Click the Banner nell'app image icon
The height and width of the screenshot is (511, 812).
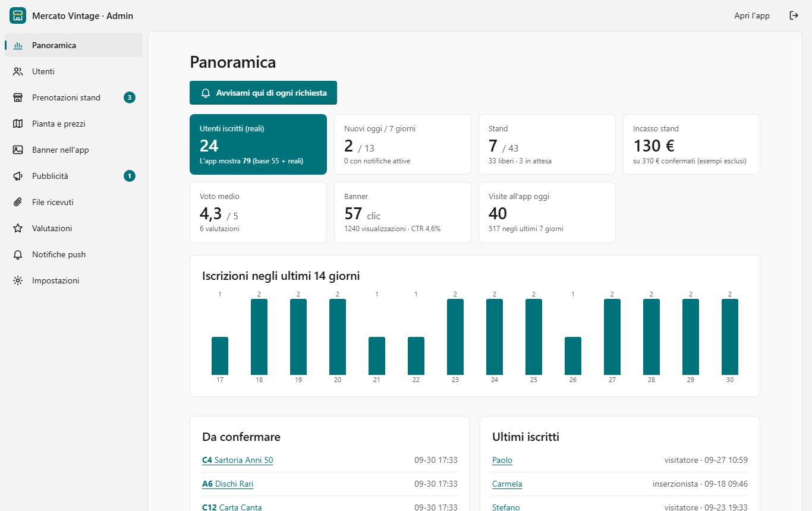tap(18, 150)
